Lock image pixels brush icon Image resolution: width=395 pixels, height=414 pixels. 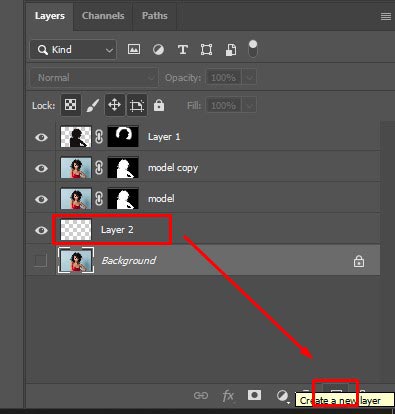click(x=93, y=106)
